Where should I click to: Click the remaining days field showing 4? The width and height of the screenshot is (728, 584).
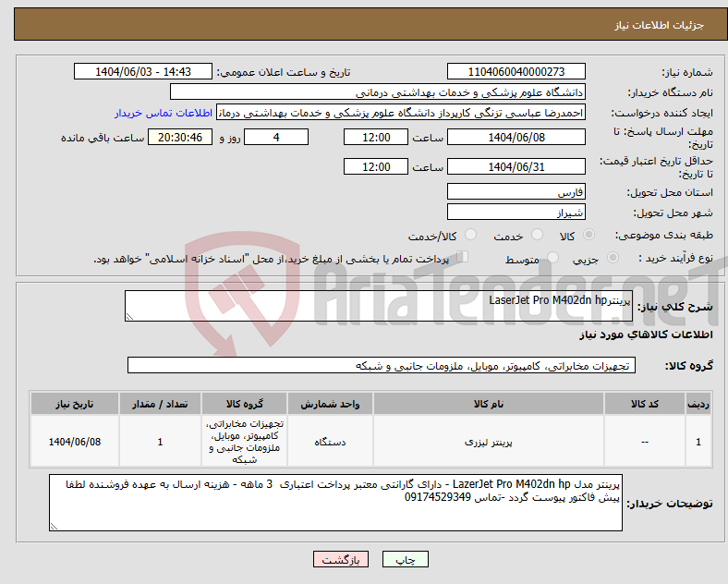coord(276,138)
